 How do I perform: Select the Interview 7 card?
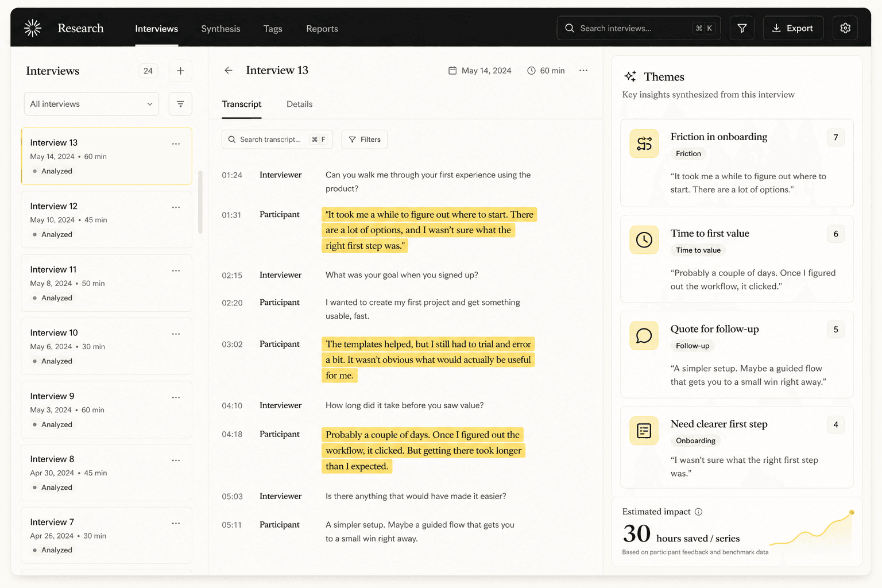[107, 535]
